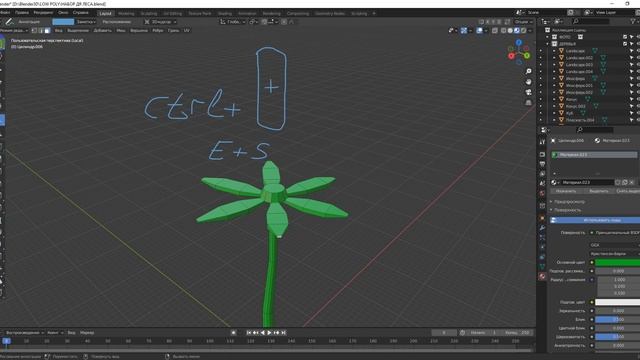Open the Окно menu
Image resolution: width=640 pixels, height=360 pixels.
tap(63, 13)
